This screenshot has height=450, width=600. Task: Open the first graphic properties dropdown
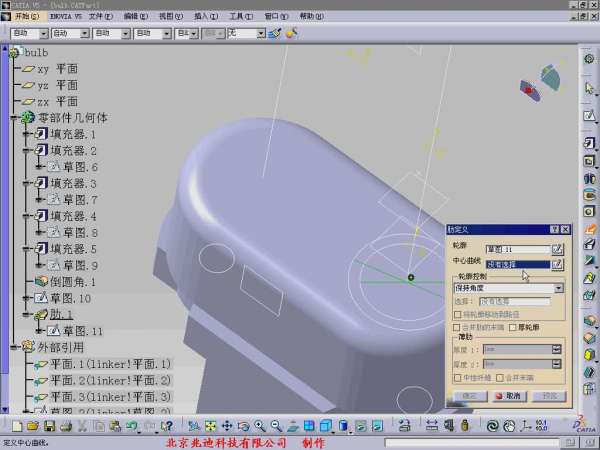44,34
